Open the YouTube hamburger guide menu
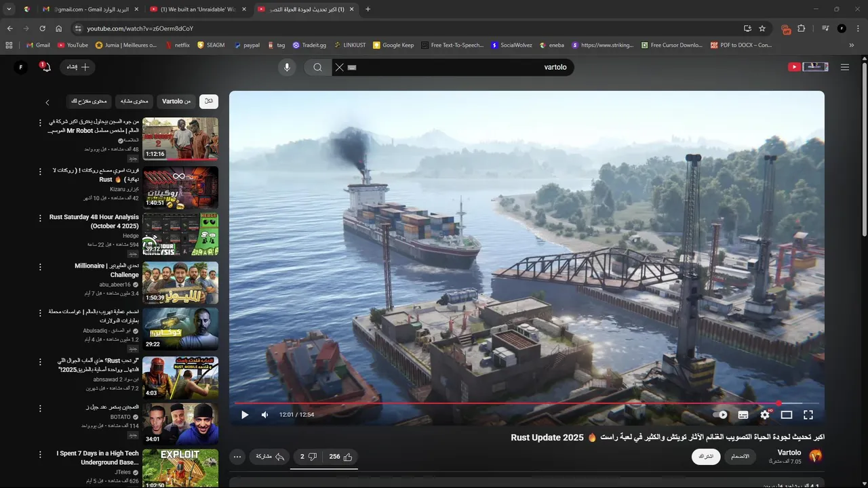 pyautogui.click(x=845, y=67)
